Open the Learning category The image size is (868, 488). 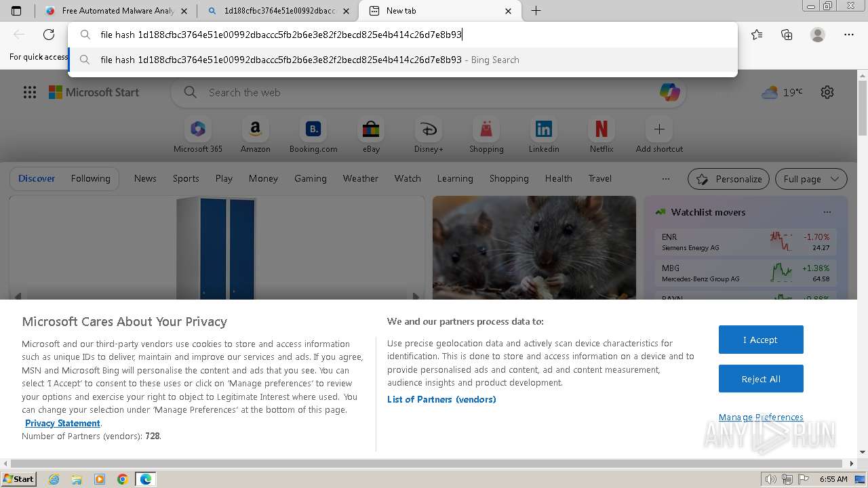click(x=455, y=178)
